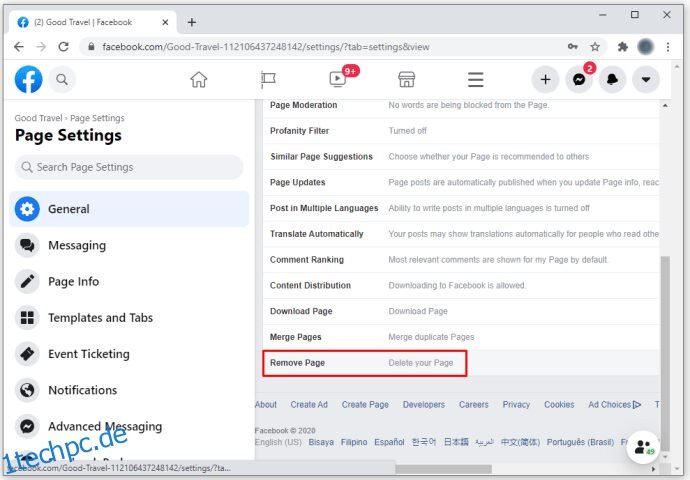Viewport: 690px width, 480px height.
Task: Open the Extensions puzzle icon
Action: [623, 47]
